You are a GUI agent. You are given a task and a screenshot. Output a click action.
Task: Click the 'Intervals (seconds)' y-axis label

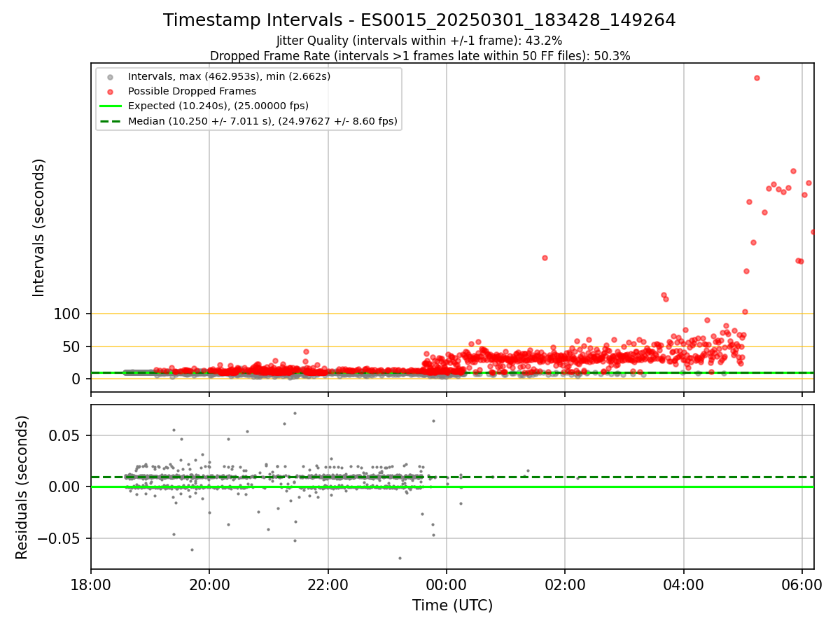[x=39, y=227]
